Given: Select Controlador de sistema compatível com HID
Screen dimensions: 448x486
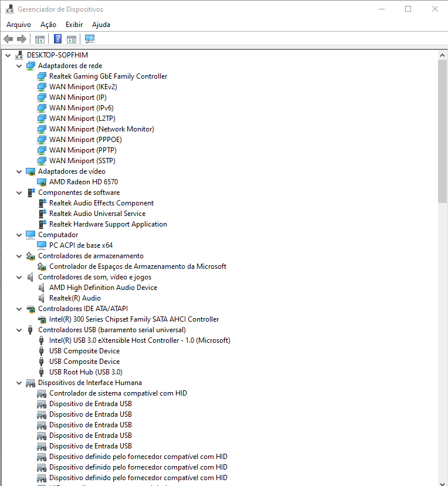Looking at the screenshot, I should click(118, 393).
